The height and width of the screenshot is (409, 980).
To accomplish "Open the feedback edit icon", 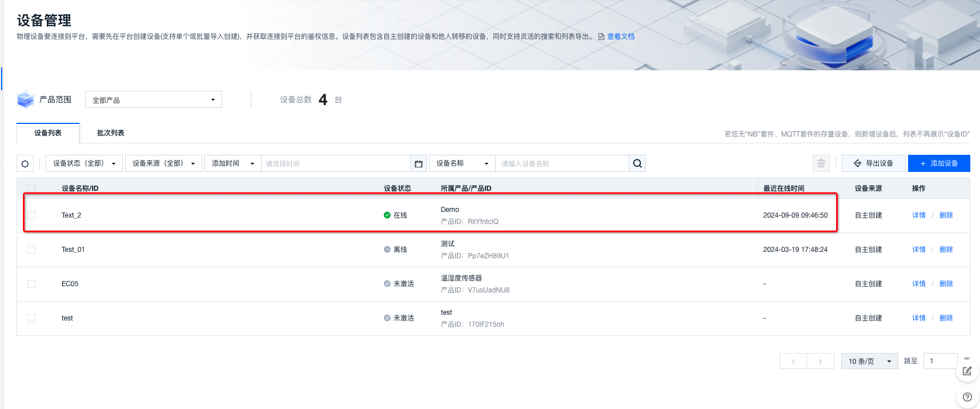I will 967,371.
